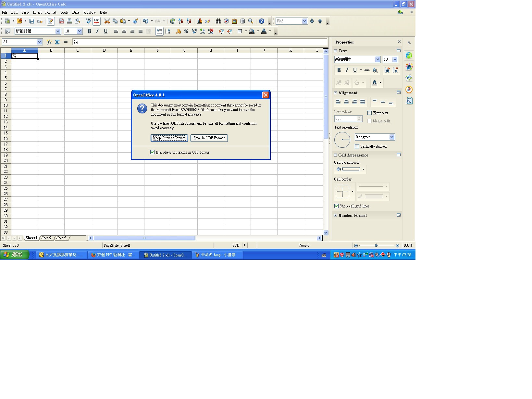The image size is (532, 399).
Task: Click the cell background color swatch
Action: click(351, 169)
